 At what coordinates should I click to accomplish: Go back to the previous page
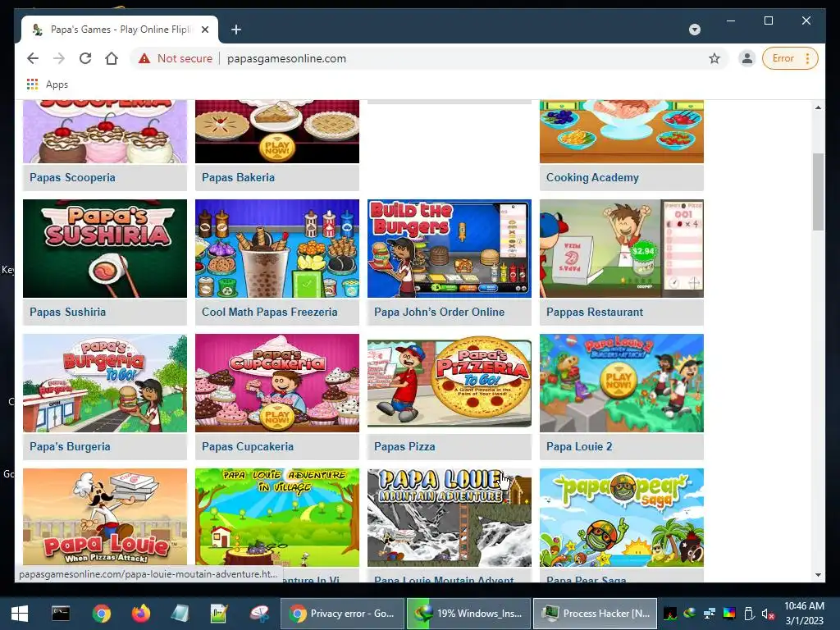click(33, 58)
